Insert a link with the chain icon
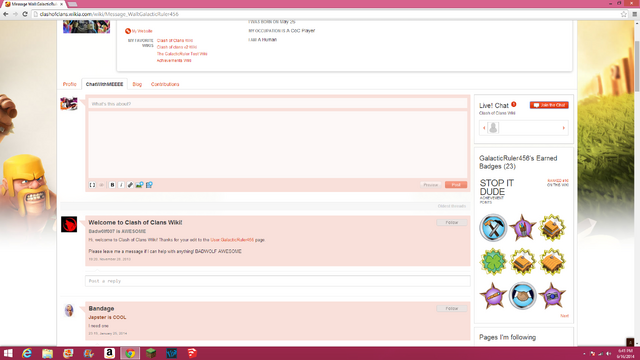 pyautogui.click(x=130, y=185)
